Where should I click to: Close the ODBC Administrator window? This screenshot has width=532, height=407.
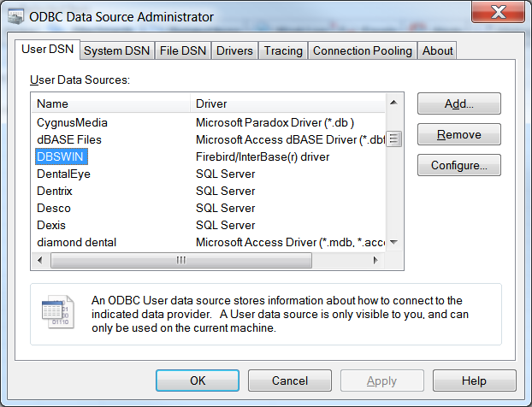click(499, 12)
